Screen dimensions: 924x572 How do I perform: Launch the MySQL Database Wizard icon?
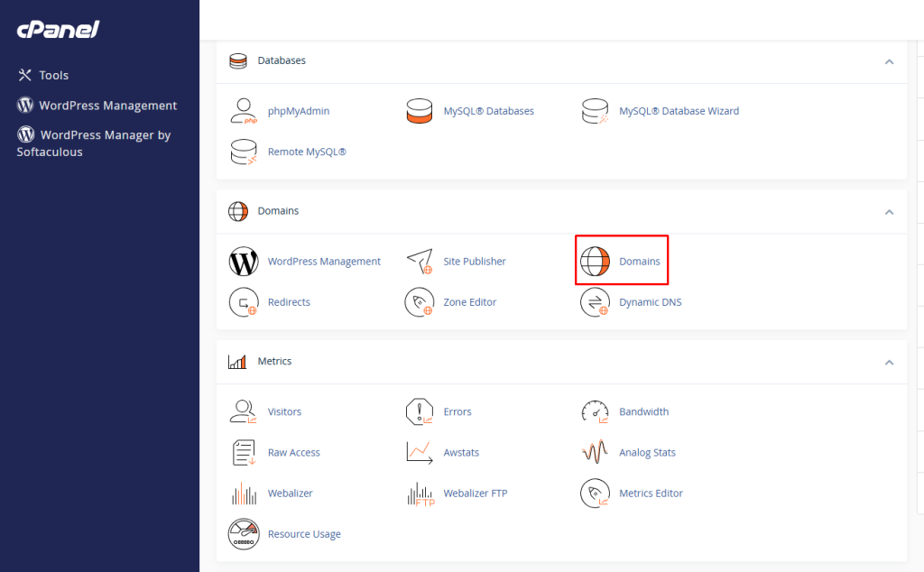pos(595,110)
